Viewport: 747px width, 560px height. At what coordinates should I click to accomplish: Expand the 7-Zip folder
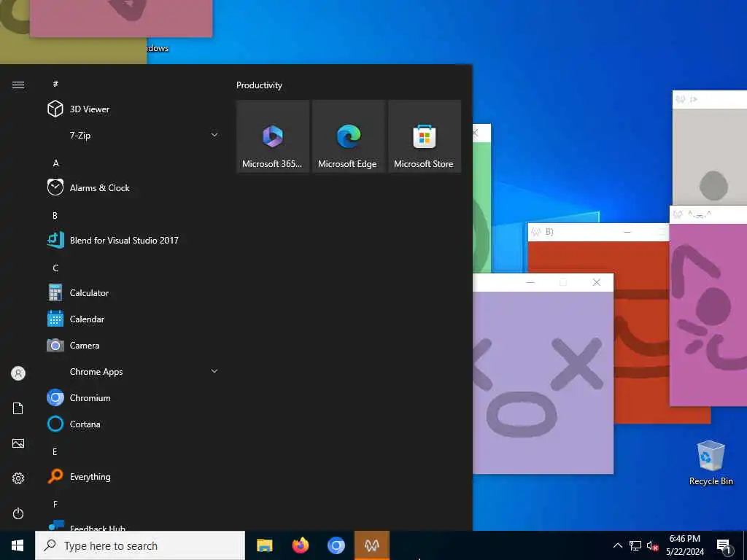(x=133, y=135)
